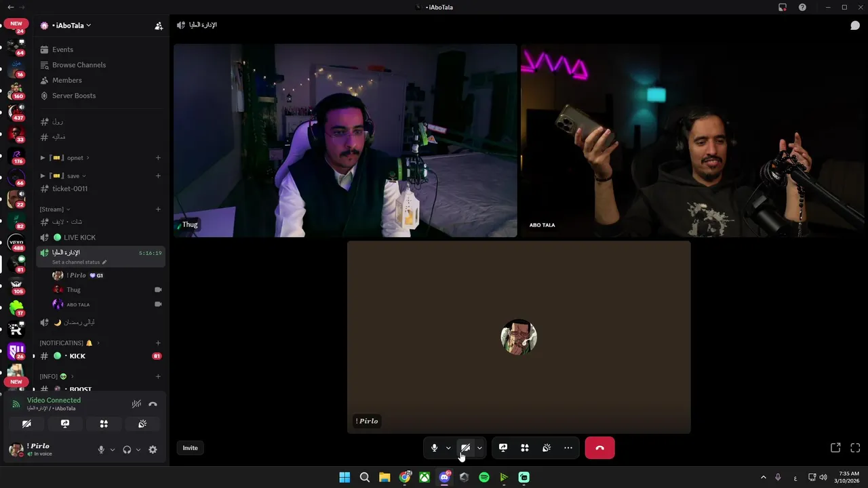Open server with 176 badge
868x488 pixels.
click(x=16, y=156)
